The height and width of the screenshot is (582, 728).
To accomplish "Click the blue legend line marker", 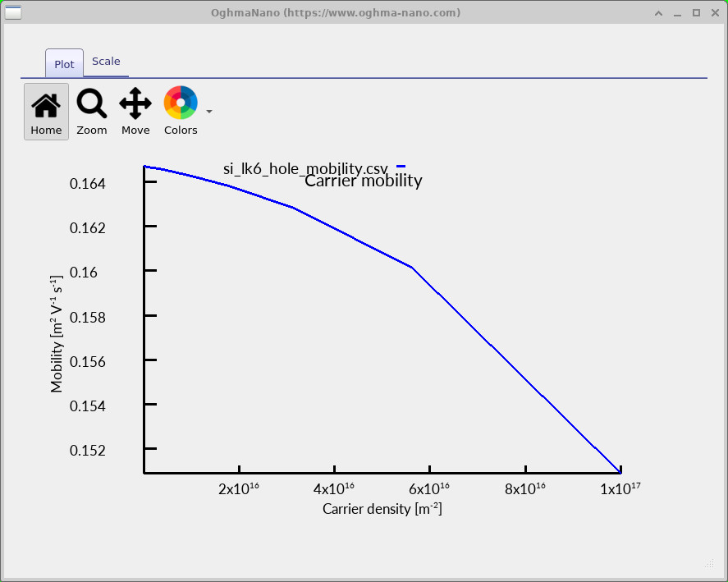I will [x=401, y=167].
